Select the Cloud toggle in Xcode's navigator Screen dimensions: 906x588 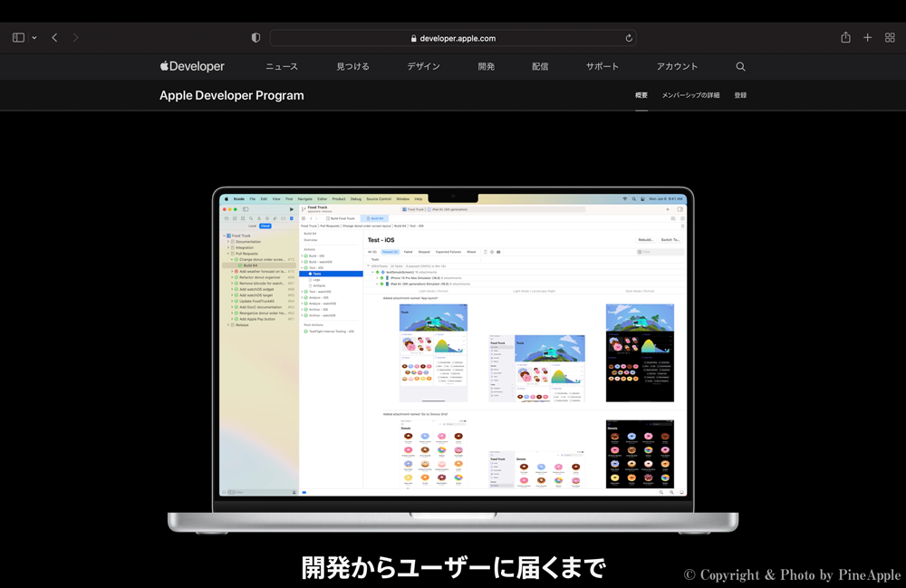[265, 227]
